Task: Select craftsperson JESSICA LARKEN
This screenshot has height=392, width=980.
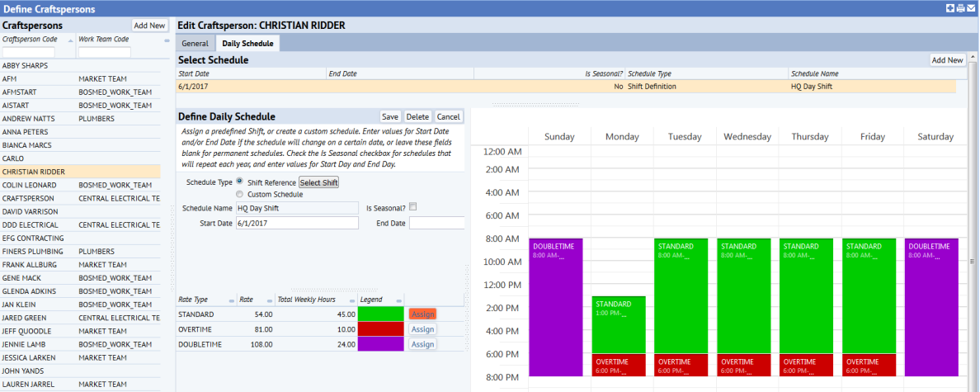Action: pos(80,357)
